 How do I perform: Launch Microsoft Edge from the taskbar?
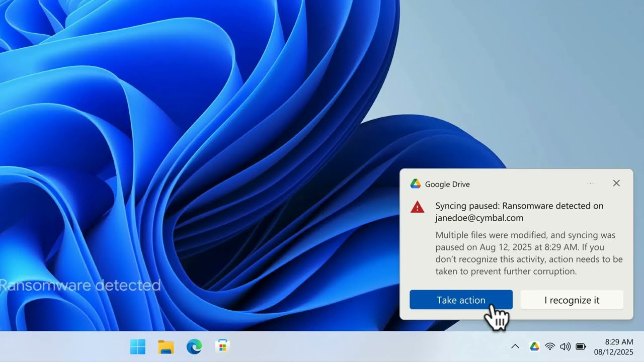click(x=194, y=346)
